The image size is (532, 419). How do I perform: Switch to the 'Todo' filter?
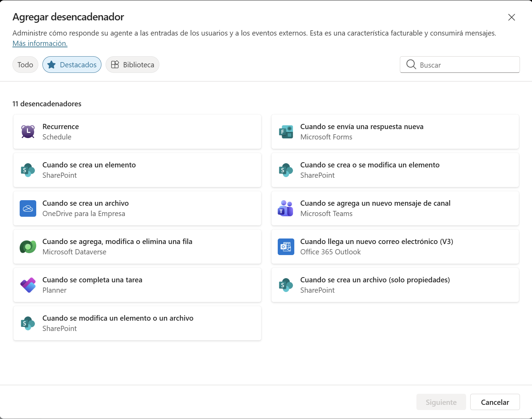pyautogui.click(x=25, y=64)
